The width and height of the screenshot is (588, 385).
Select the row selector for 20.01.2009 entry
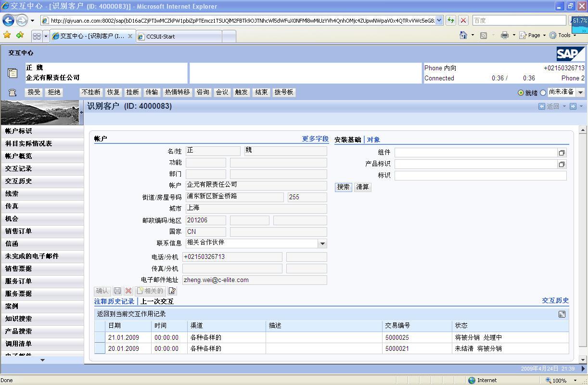pyautogui.click(x=100, y=348)
